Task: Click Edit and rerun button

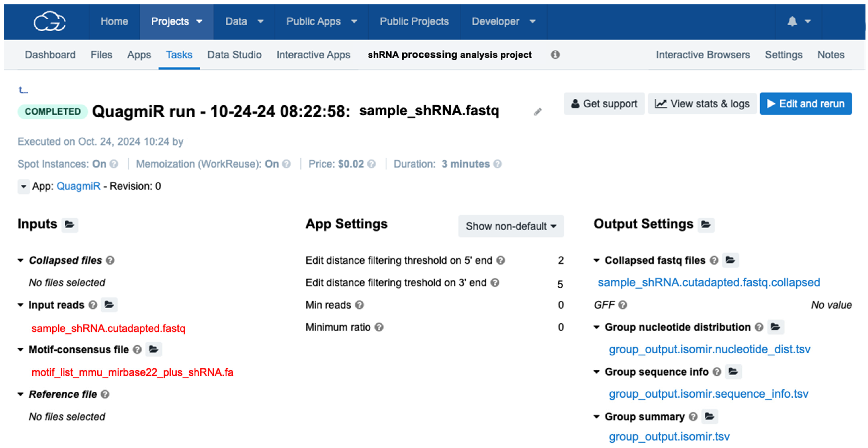Action: [805, 104]
